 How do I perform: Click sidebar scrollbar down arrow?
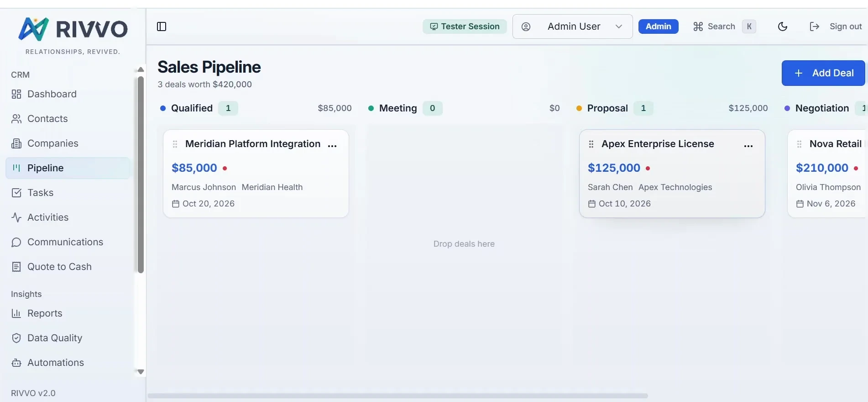click(141, 372)
